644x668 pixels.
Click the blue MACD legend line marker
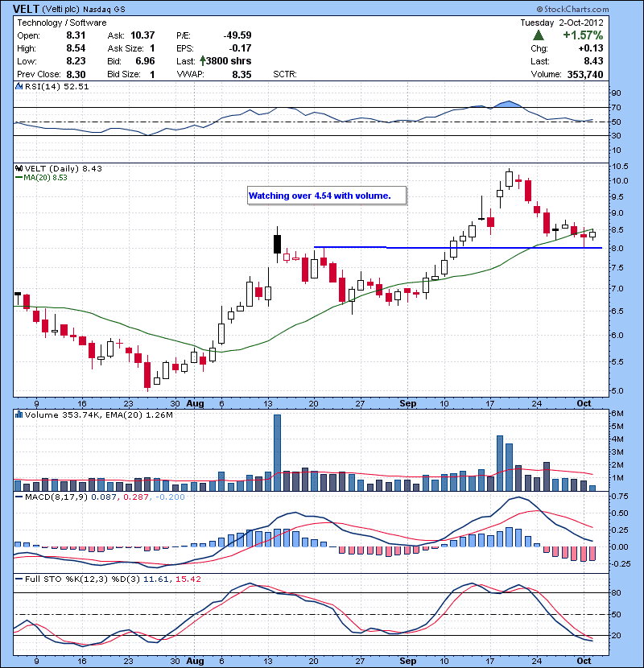point(19,497)
